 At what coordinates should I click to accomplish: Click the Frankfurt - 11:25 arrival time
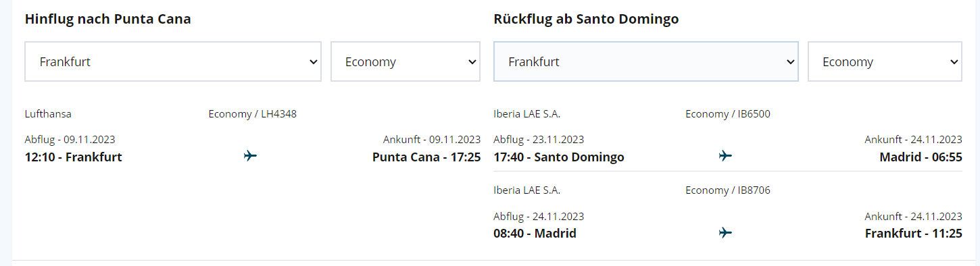[914, 234]
